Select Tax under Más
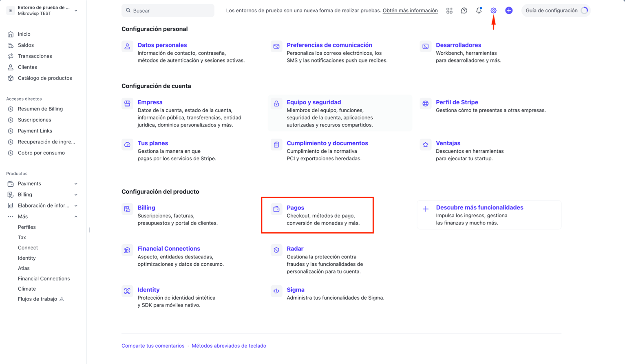 [x=22, y=238]
